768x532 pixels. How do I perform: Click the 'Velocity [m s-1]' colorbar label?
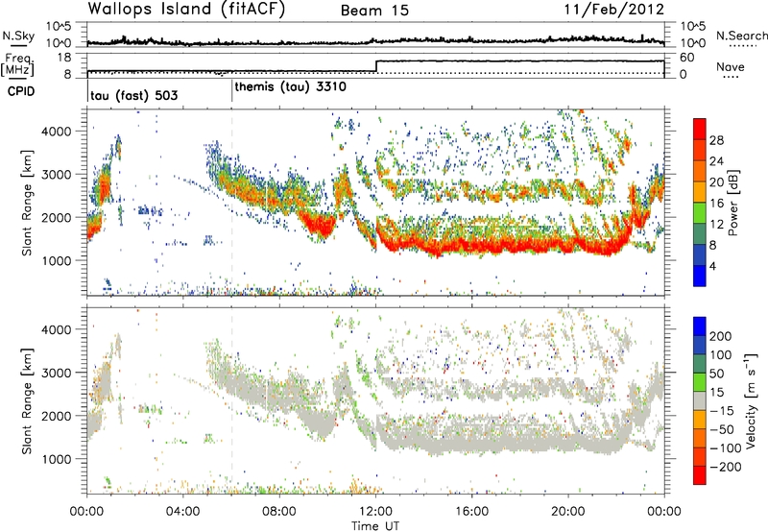[750, 400]
